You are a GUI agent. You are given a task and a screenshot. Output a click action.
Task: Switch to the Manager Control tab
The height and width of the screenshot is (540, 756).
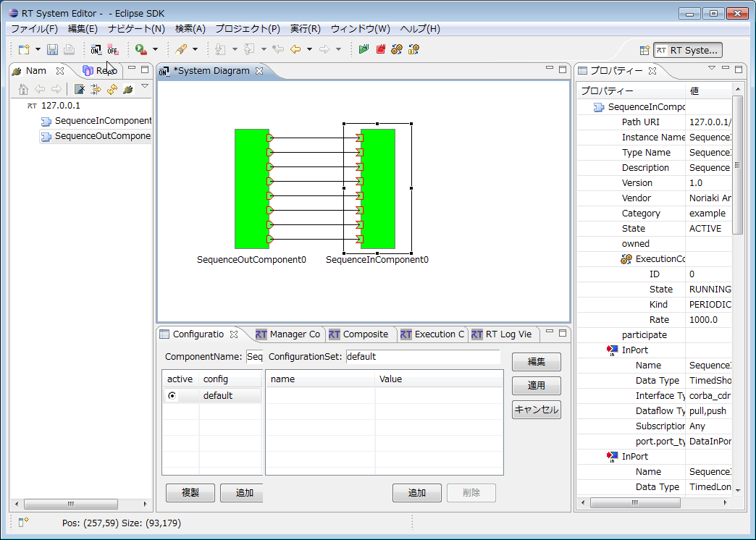coord(287,334)
